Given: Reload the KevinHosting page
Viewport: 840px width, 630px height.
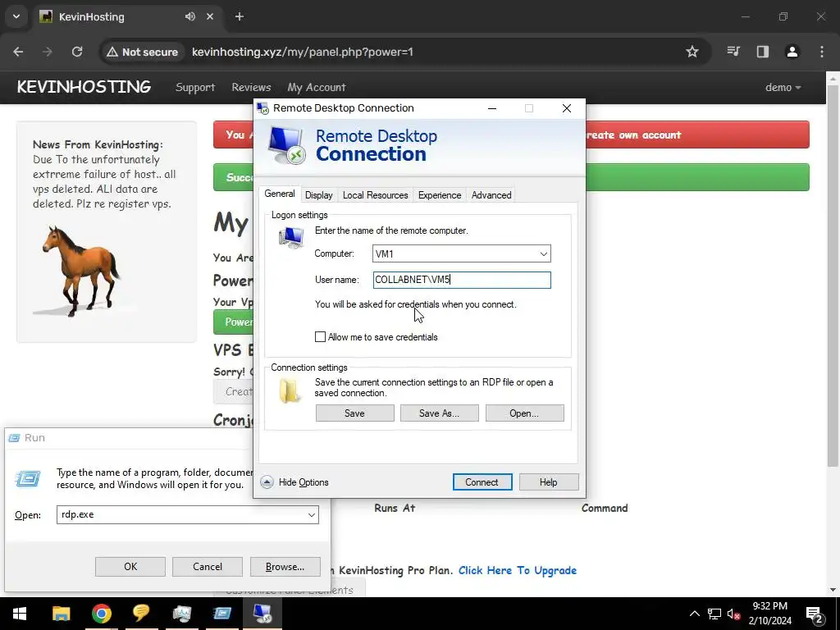Looking at the screenshot, I should point(77,52).
